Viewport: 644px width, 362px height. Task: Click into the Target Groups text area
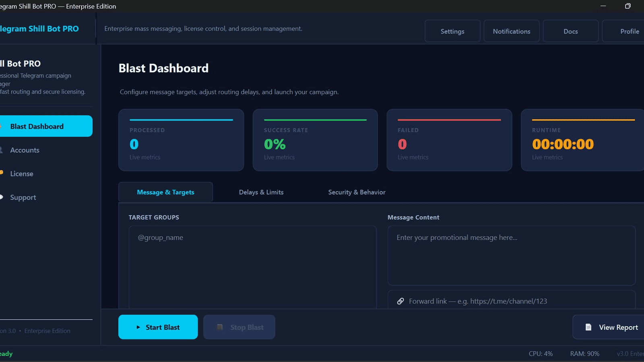click(x=252, y=267)
